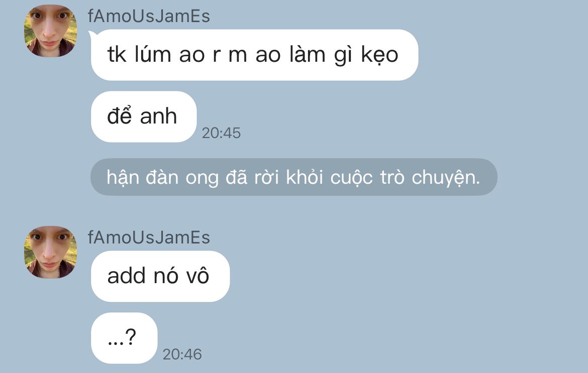Screen dimensions: 588x373
Task: Tap the left-the-conversation system notice
Action: 293,177
